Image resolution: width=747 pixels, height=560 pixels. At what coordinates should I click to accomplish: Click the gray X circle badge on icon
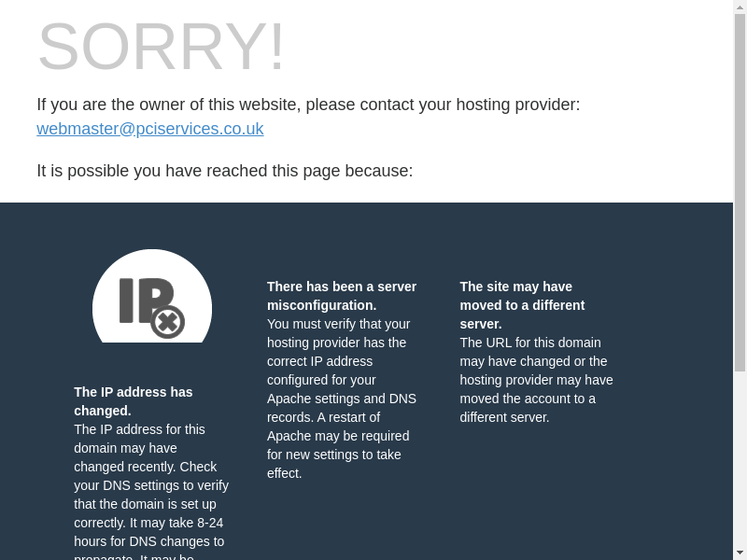168,322
